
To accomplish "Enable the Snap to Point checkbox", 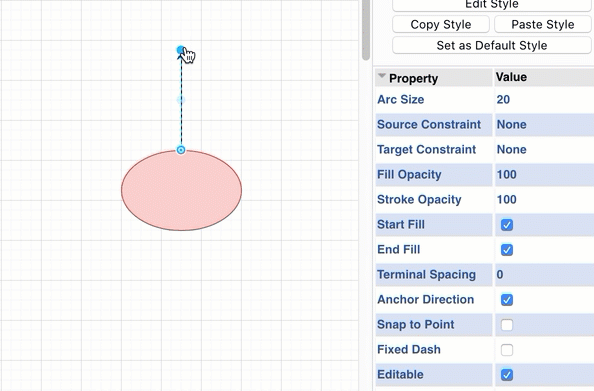I will pos(506,325).
